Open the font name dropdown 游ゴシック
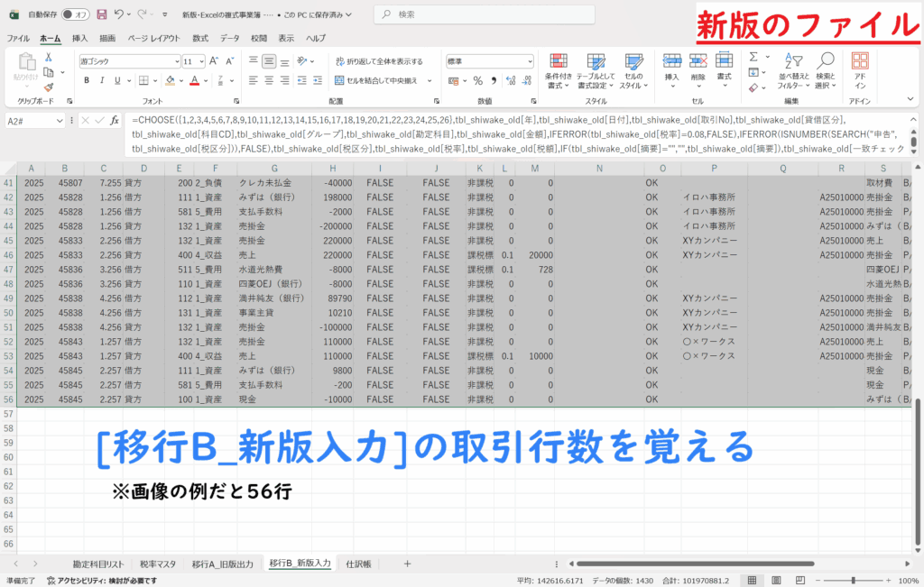 (128, 61)
